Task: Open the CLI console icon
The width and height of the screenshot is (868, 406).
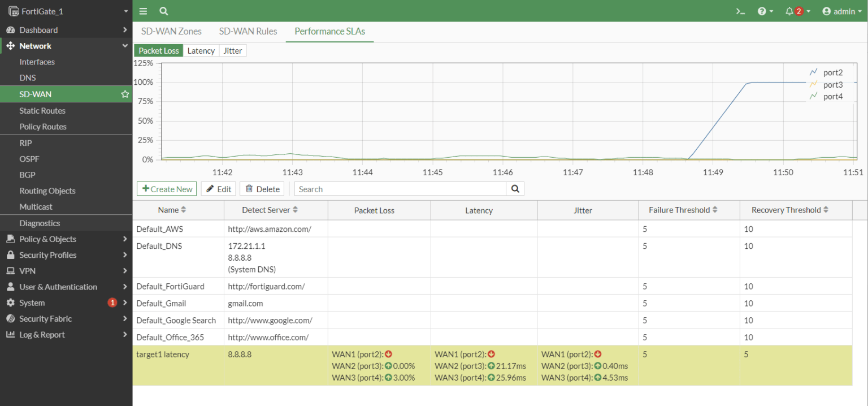Action: click(x=740, y=11)
